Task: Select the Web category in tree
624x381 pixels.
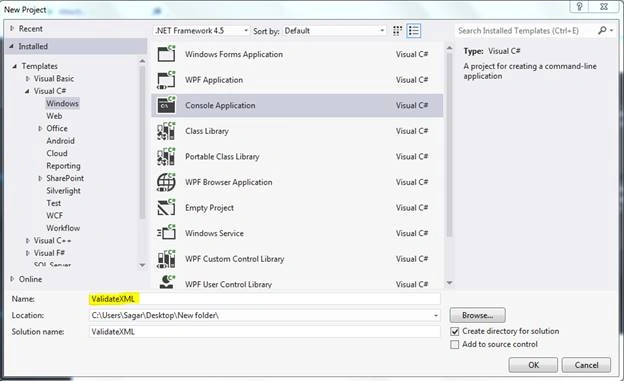Action: coord(54,116)
